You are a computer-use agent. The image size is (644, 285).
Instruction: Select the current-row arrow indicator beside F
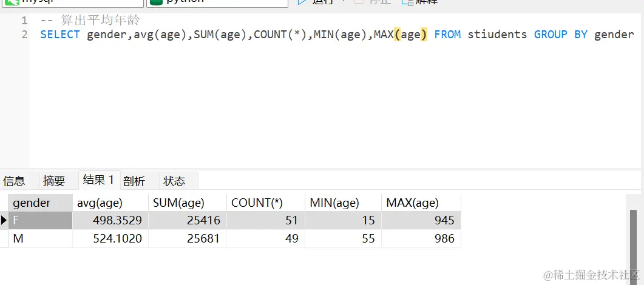pyautogui.click(x=4, y=221)
